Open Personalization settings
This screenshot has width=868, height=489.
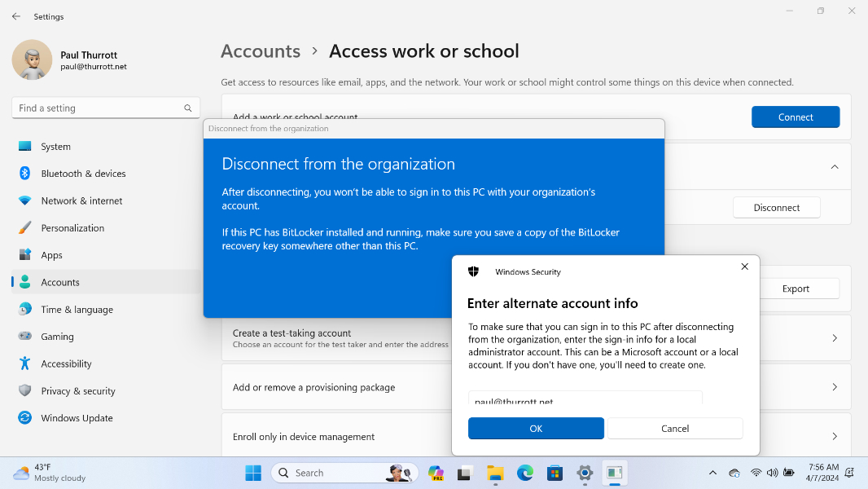[72, 228]
